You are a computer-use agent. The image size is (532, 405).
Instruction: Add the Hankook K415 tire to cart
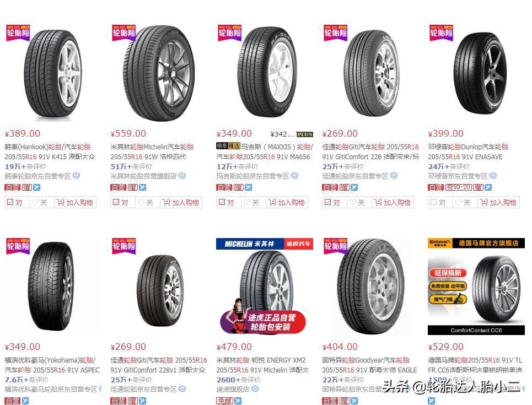click(75, 203)
